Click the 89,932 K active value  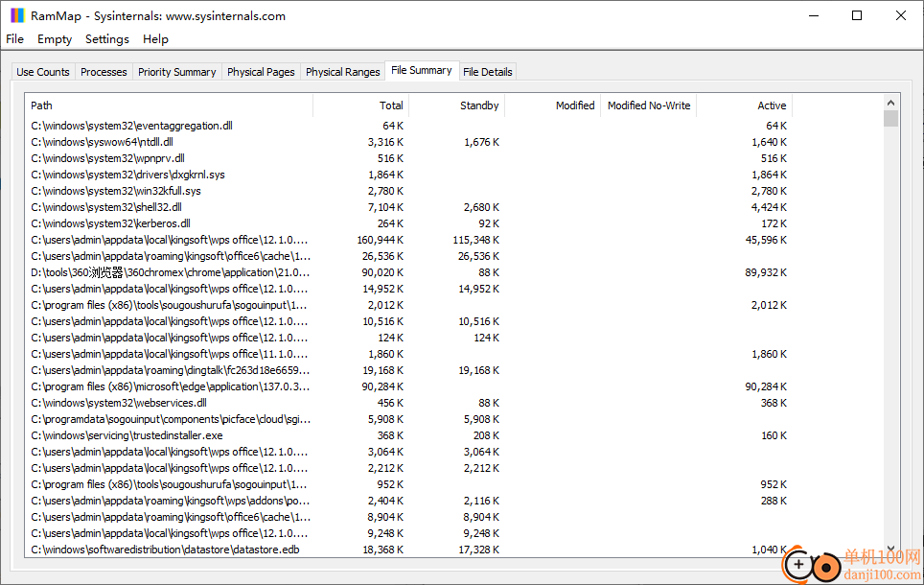click(x=766, y=272)
